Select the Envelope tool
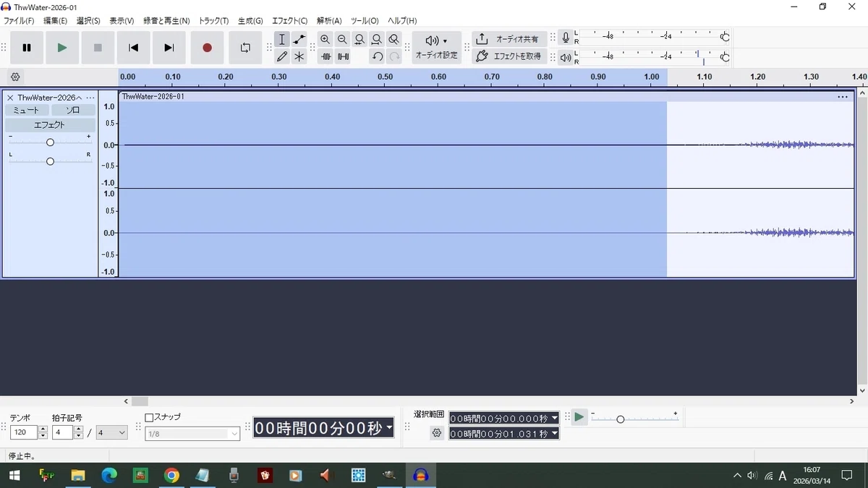This screenshot has width=868, height=488. point(299,39)
